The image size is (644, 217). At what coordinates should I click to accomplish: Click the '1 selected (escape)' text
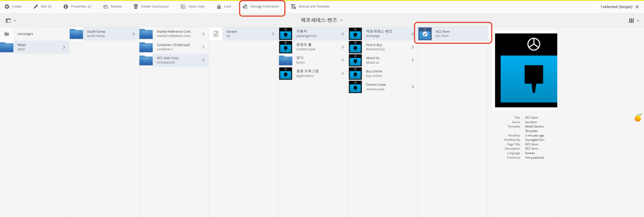[x=616, y=7]
